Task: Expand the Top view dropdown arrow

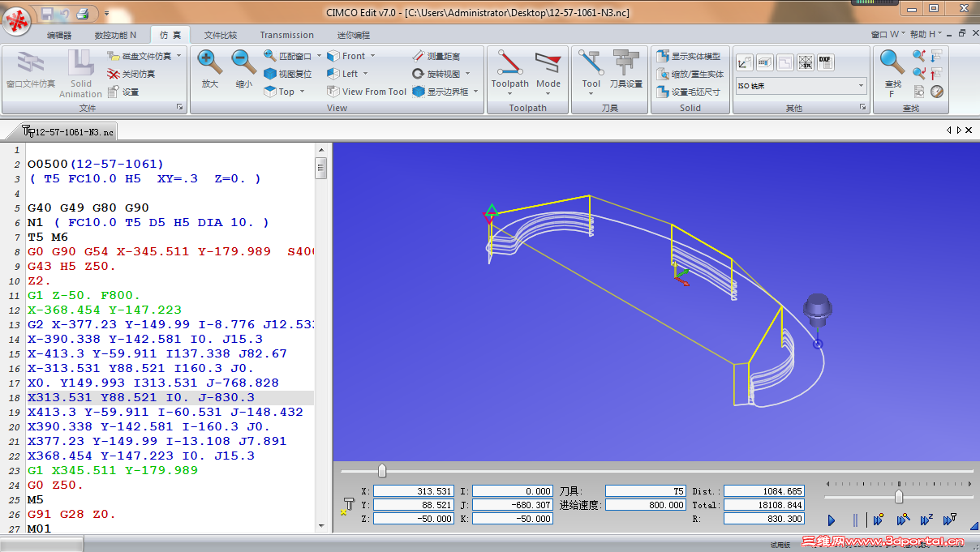Action: point(303,92)
